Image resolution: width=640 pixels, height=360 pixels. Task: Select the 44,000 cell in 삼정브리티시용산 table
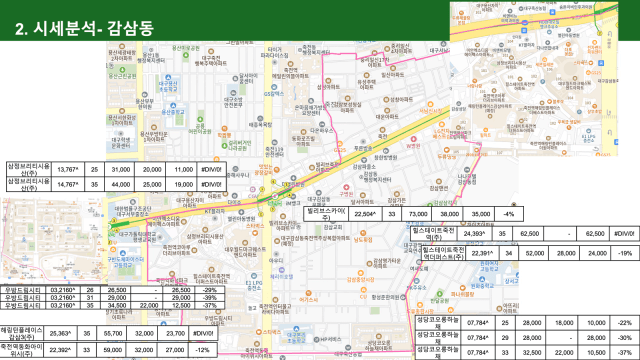(x=120, y=184)
